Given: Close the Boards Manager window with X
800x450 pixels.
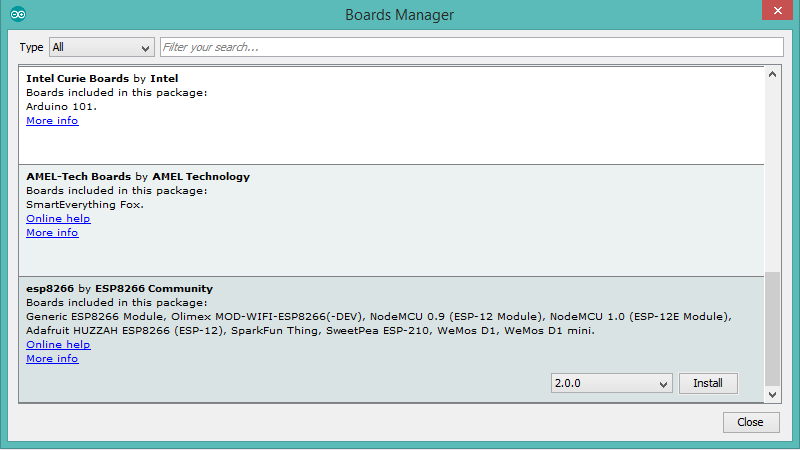Looking at the screenshot, I should 777,10.
